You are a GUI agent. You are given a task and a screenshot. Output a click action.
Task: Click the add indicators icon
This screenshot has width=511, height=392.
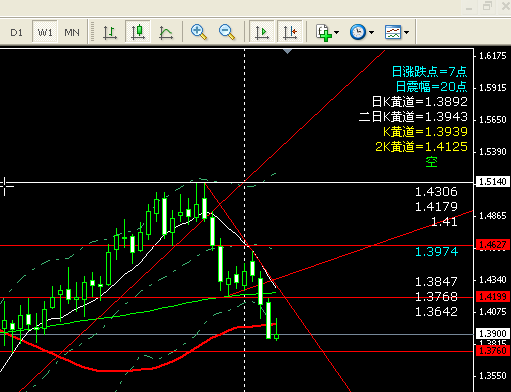pyautogui.click(x=323, y=32)
